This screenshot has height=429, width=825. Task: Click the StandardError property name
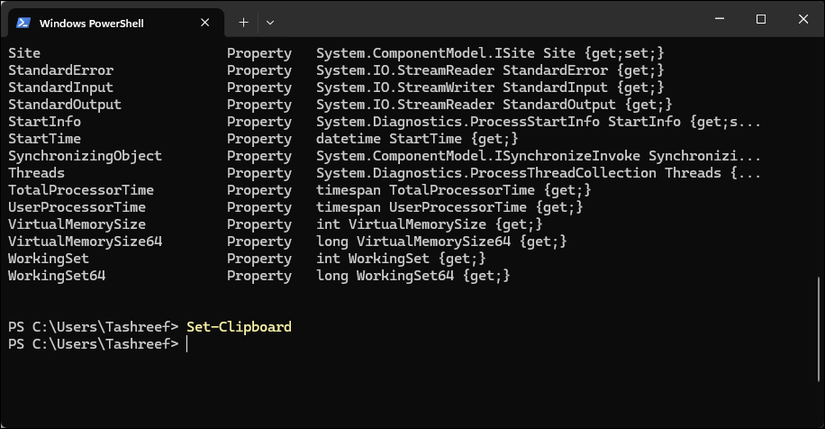(60, 70)
